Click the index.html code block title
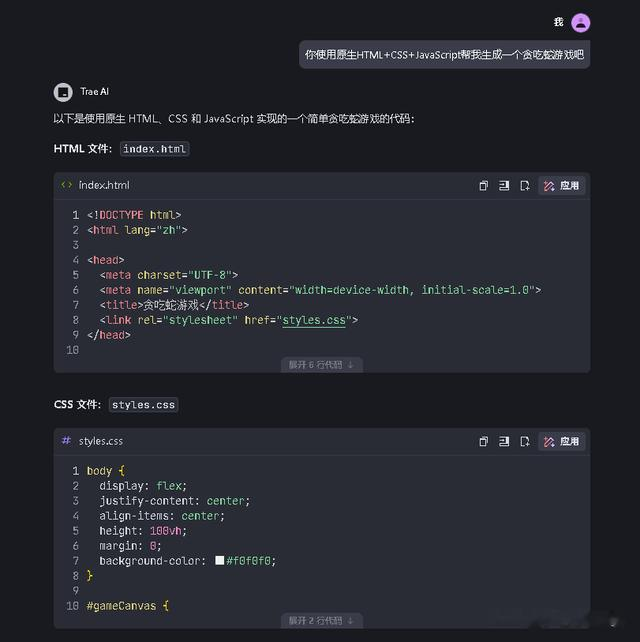 pyautogui.click(x=104, y=185)
